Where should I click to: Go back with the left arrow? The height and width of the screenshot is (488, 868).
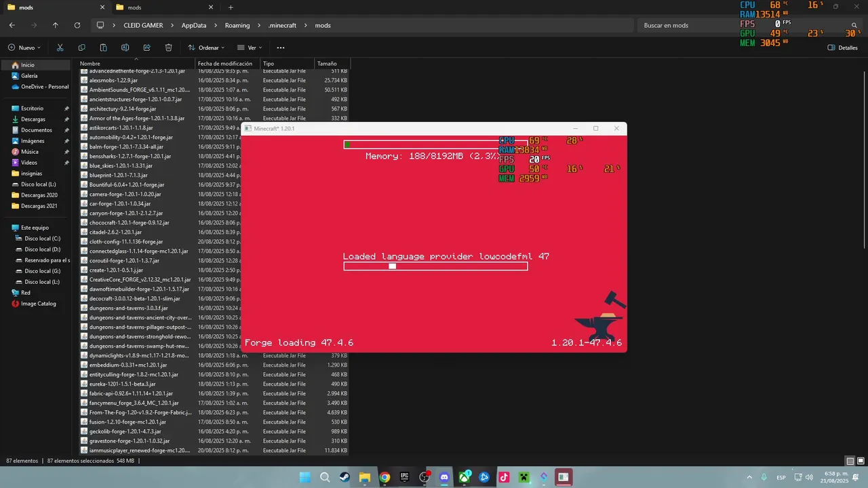[x=12, y=25]
